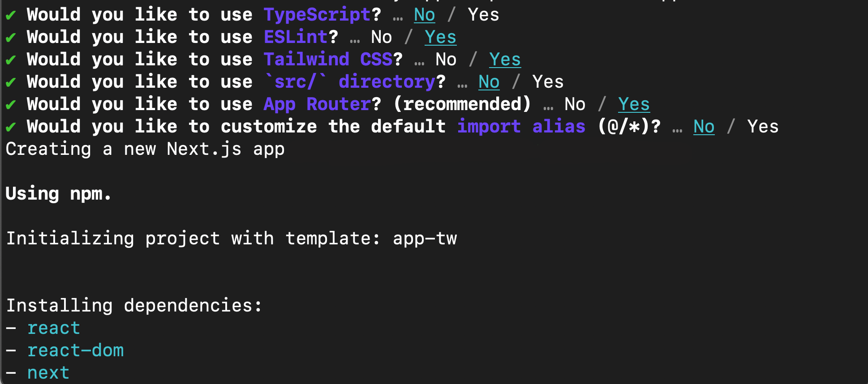Click the react-dom dependency entry
Image resolution: width=868 pixels, height=384 pixels.
75,351
